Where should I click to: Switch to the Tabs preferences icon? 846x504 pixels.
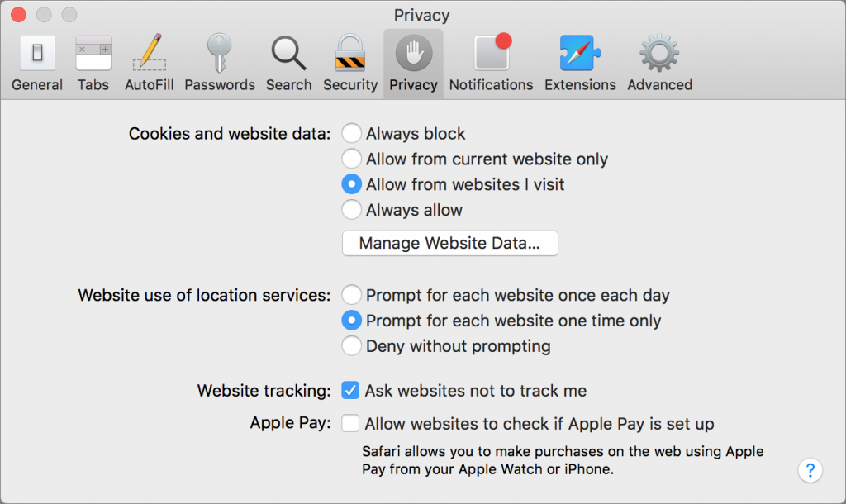point(93,55)
